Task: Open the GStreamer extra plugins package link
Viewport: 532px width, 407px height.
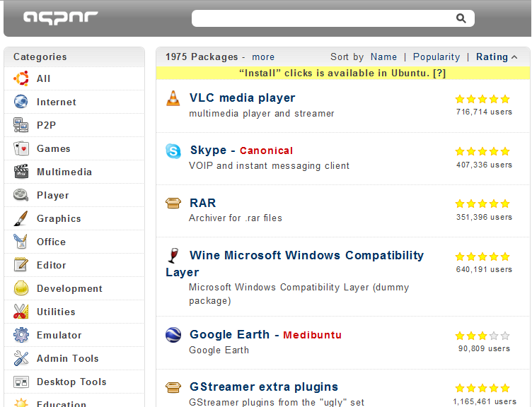Action: coord(263,387)
